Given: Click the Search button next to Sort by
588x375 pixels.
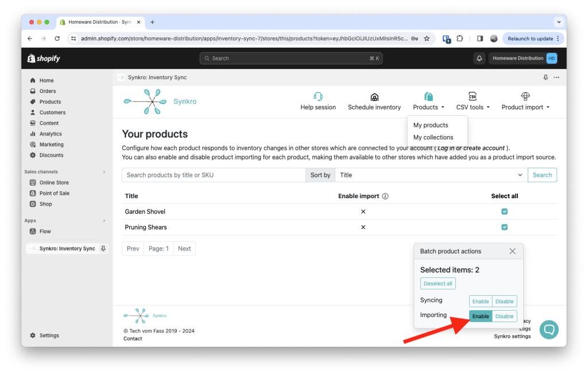Looking at the screenshot, I should pyautogui.click(x=542, y=175).
